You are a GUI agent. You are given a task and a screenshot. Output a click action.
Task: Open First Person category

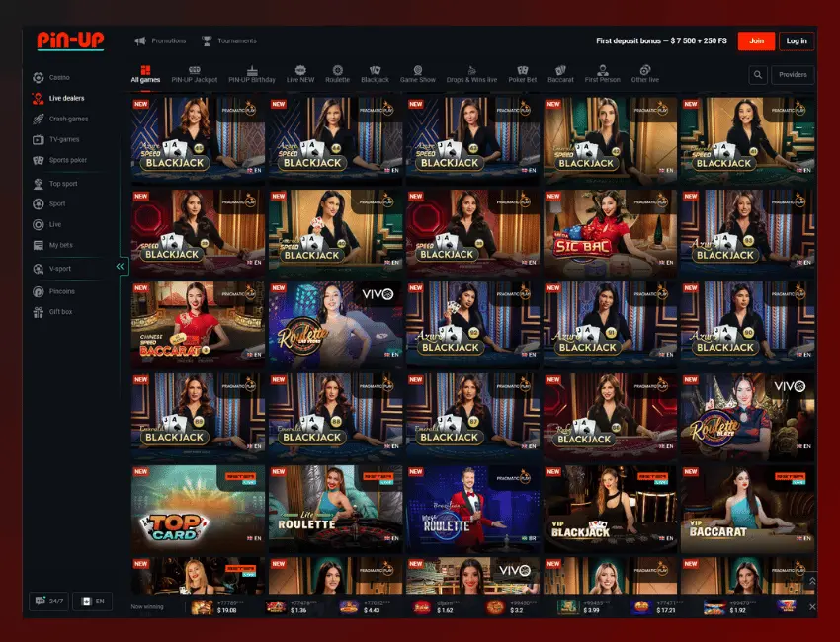click(602, 74)
